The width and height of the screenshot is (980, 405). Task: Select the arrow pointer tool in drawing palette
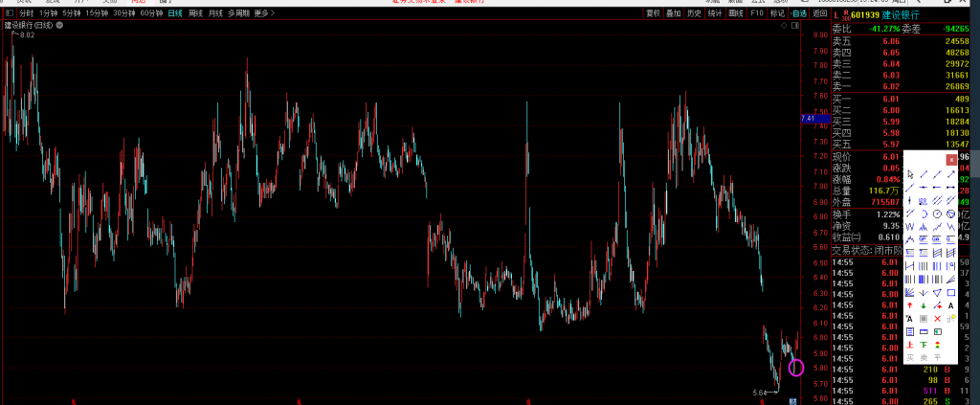click(910, 174)
